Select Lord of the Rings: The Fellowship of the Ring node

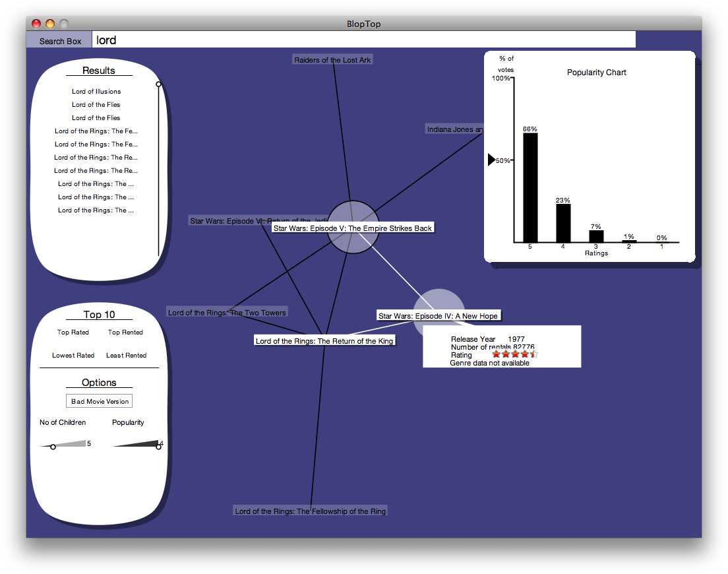coord(310,511)
